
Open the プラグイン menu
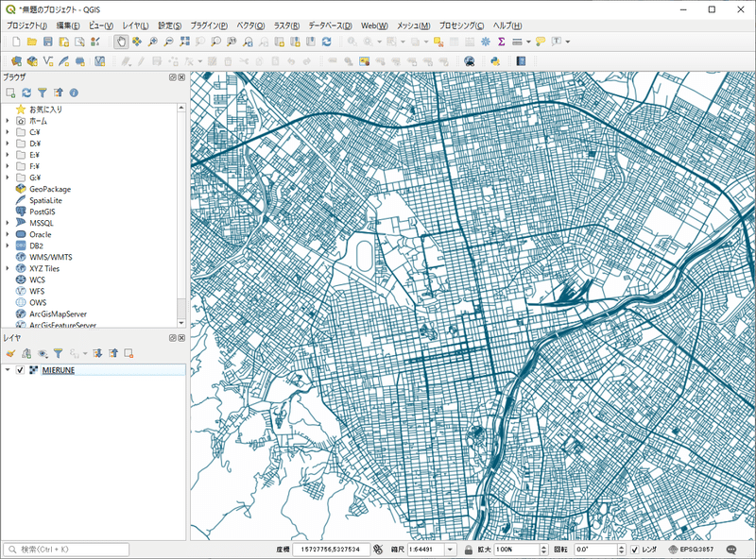tap(208, 25)
